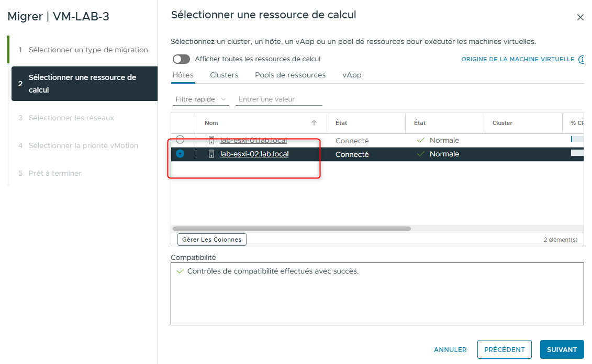Close the migration wizard with the X icon
The width and height of the screenshot is (592, 364).
pyautogui.click(x=580, y=17)
